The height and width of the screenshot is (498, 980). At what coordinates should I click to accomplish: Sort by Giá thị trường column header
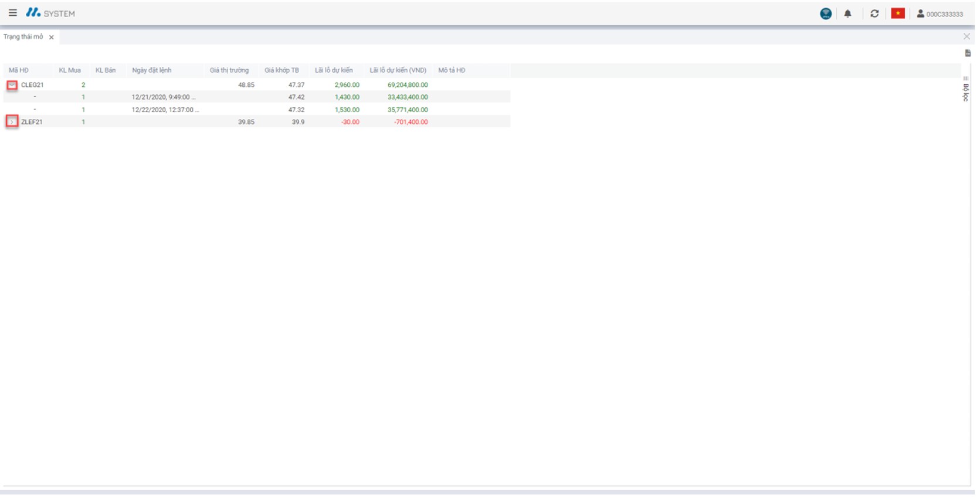click(230, 70)
